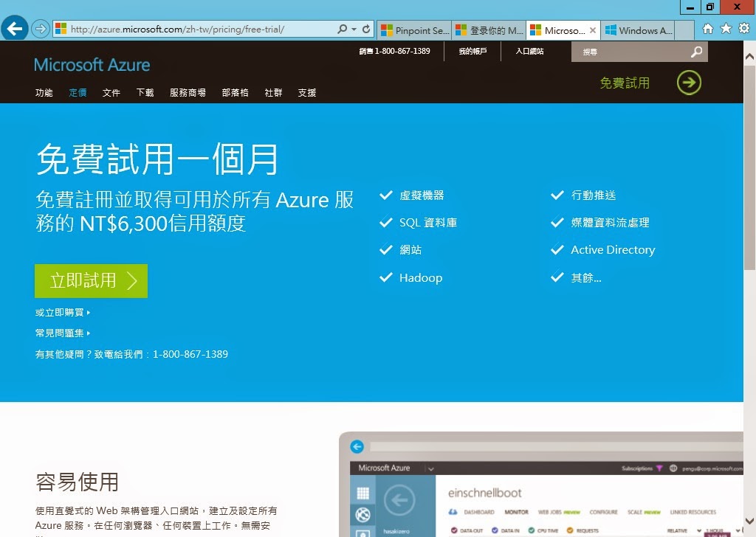Switch to the 登录你的 M... tab
The width and height of the screenshot is (756, 537).
tap(489, 30)
